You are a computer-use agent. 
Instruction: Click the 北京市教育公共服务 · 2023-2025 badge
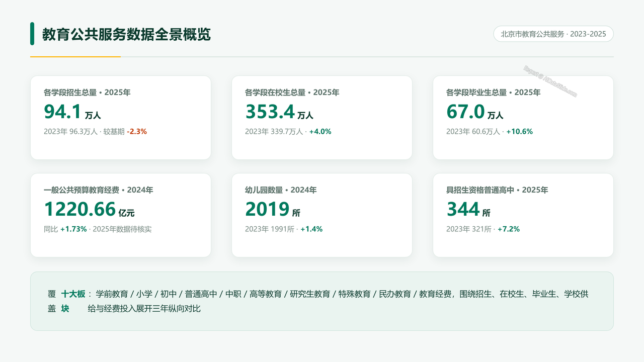tap(553, 34)
